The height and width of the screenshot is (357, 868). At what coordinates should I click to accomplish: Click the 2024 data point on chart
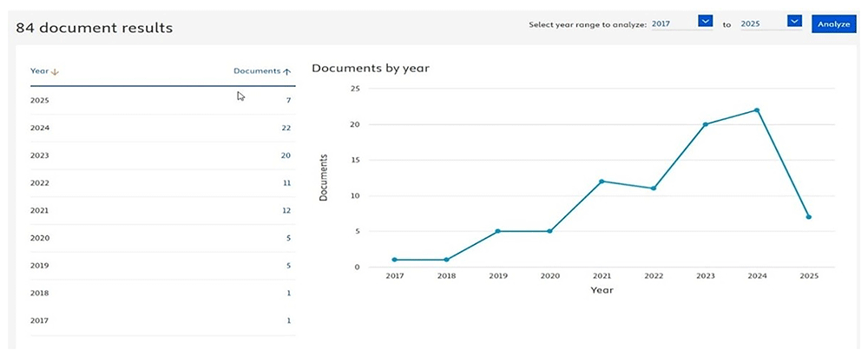[x=757, y=109]
